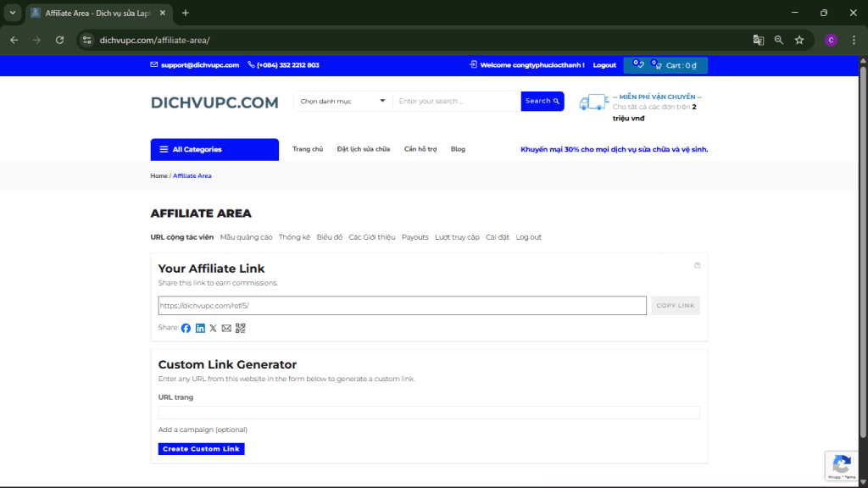Click the URL trang input field

(428, 413)
